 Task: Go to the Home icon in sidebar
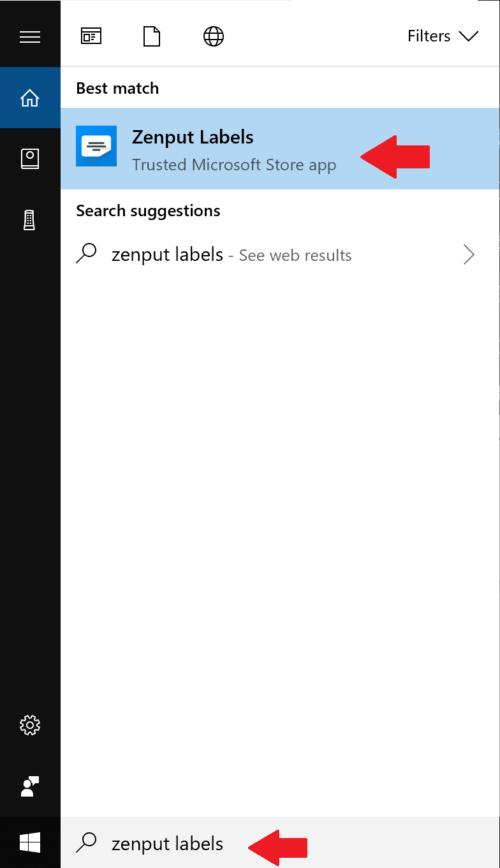point(30,98)
